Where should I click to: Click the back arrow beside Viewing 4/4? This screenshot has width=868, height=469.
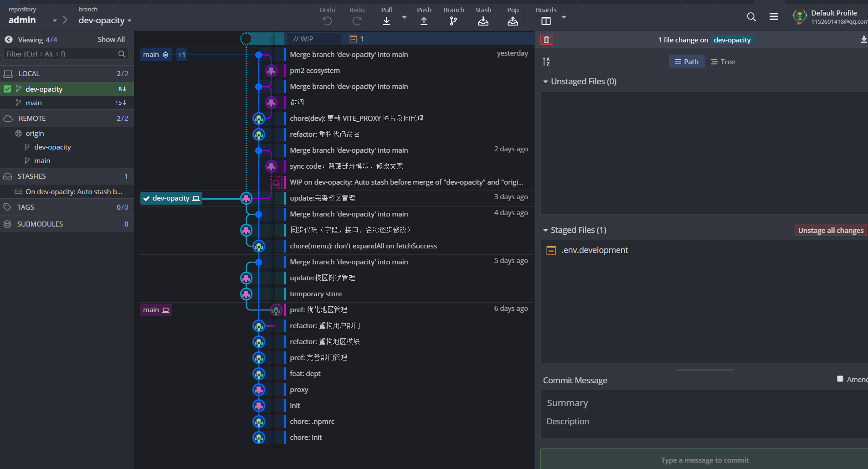coord(9,40)
